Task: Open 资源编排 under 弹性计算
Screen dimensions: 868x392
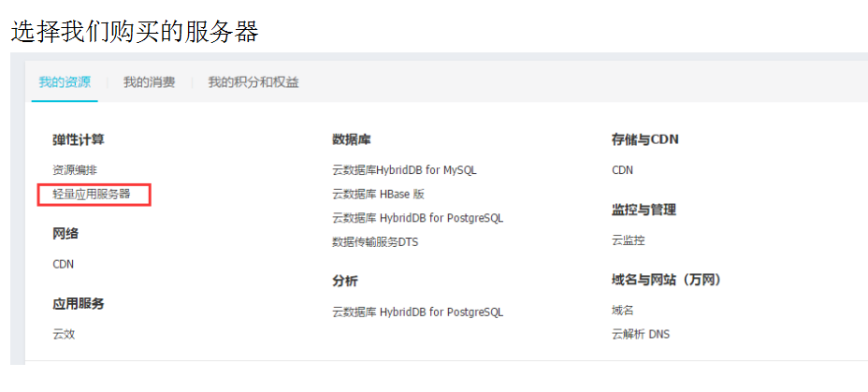Action: (x=75, y=170)
